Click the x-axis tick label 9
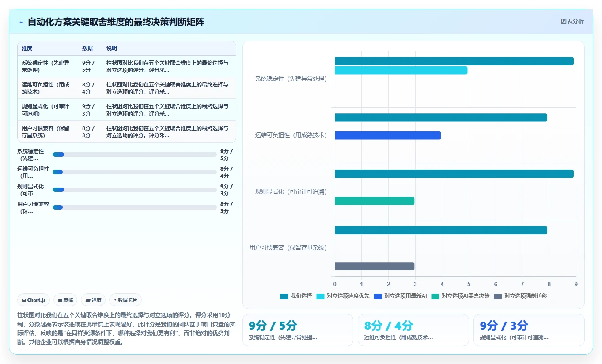Screen dimensions: 602x364 point(576,284)
